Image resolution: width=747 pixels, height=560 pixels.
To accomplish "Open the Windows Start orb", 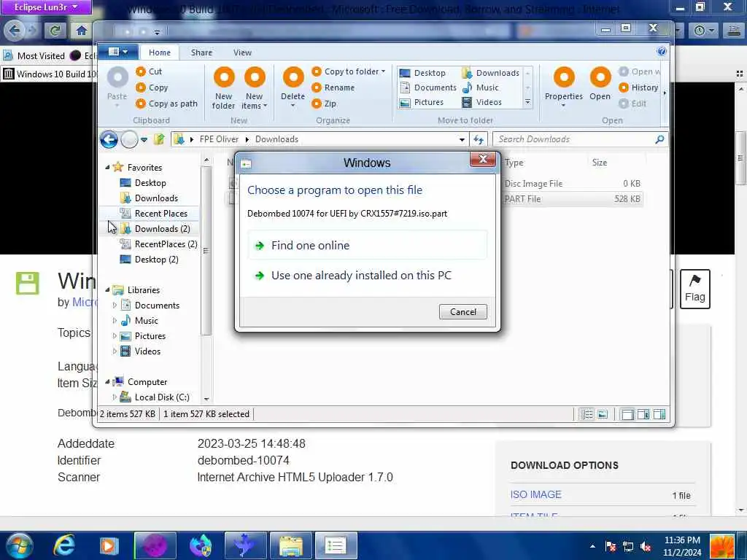I will 19,545.
